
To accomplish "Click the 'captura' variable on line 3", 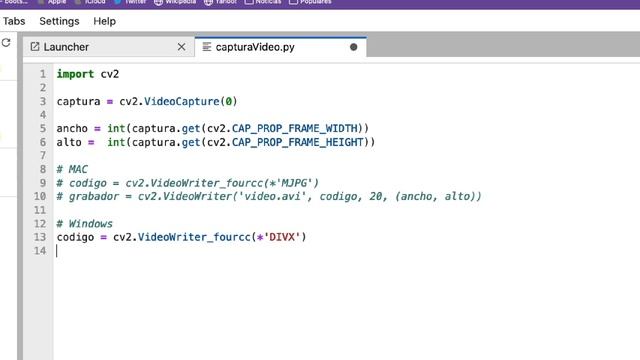I will (x=78, y=102).
